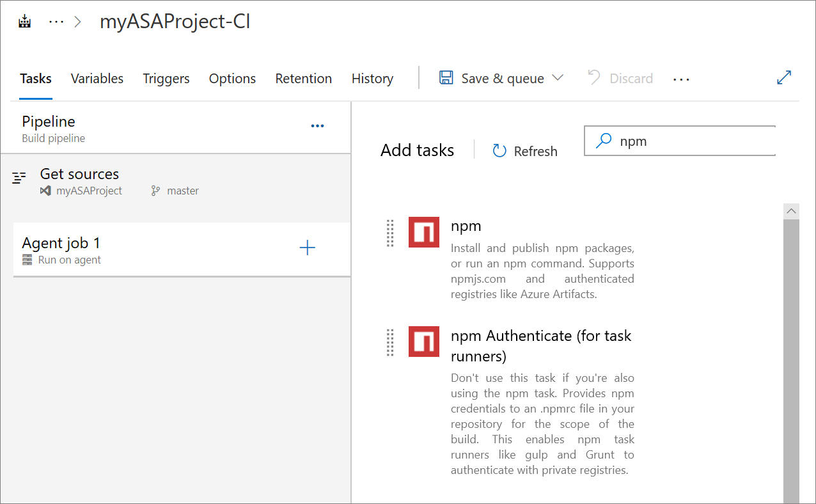This screenshot has width=816, height=504.
Task: Add a task to Agent job 1 with plus button
Action: point(308,248)
